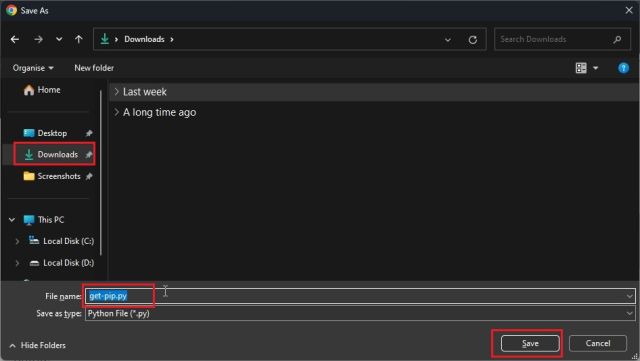Click the Downloads icon in address bar
Viewport: 640px width, 361px height.
coord(105,39)
